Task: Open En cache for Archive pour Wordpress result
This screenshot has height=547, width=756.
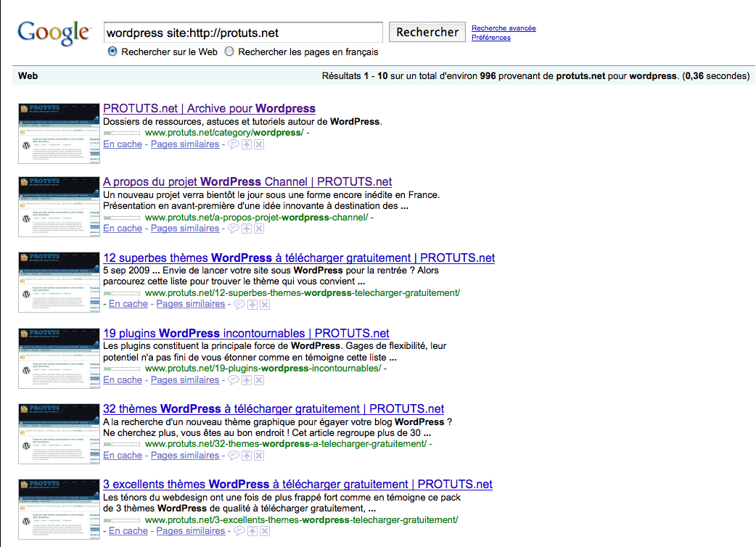Action: [x=123, y=144]
